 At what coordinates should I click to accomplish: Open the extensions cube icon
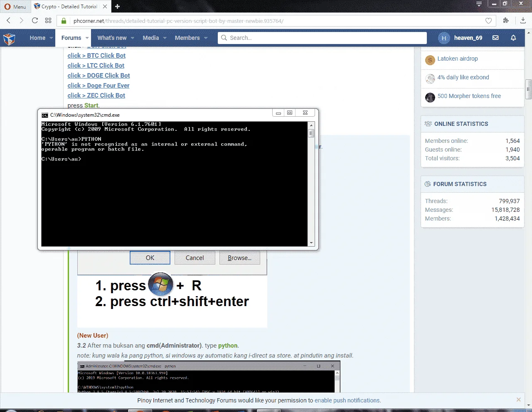(x=506, y=20)
